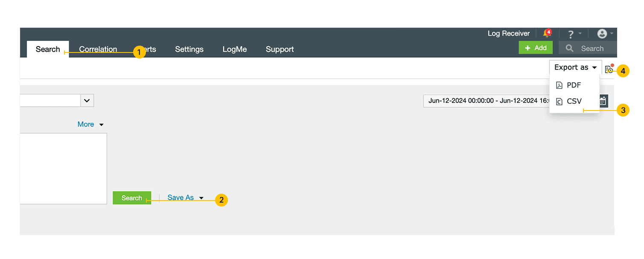This screenshot has height=259, width=644.
Task: Click the magnifier icon in the search box
Action: (569, 48)
